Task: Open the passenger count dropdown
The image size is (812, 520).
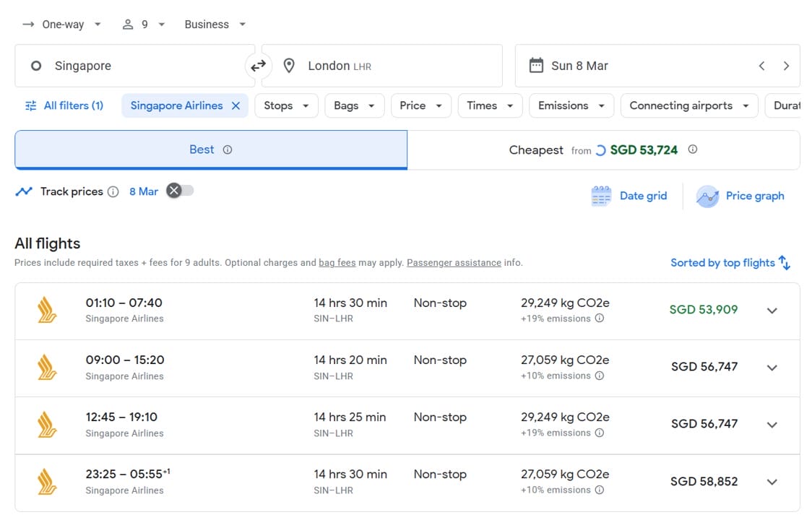Action: pyautogui.click(x=144, y=25)
